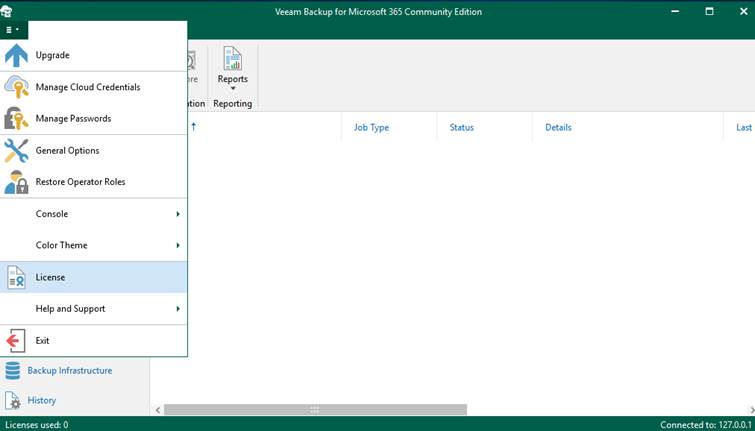Click the History gear document icon

tap(13, 401)
